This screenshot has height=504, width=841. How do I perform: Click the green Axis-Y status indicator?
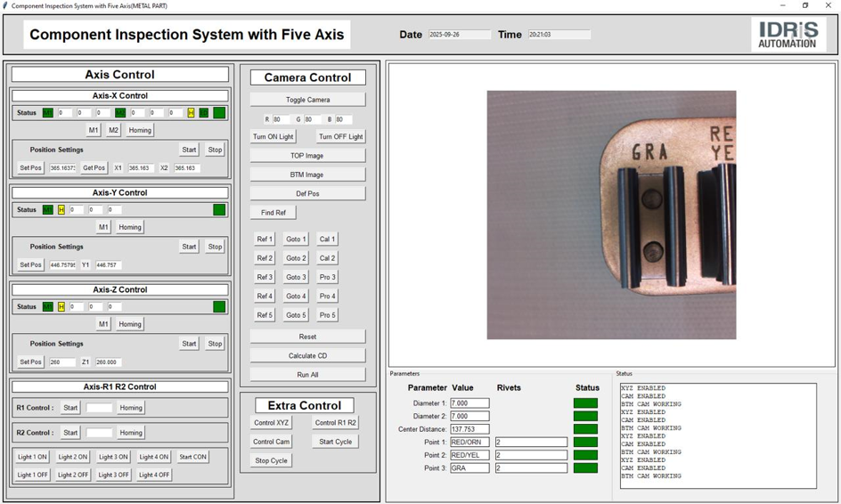point(219,210)
